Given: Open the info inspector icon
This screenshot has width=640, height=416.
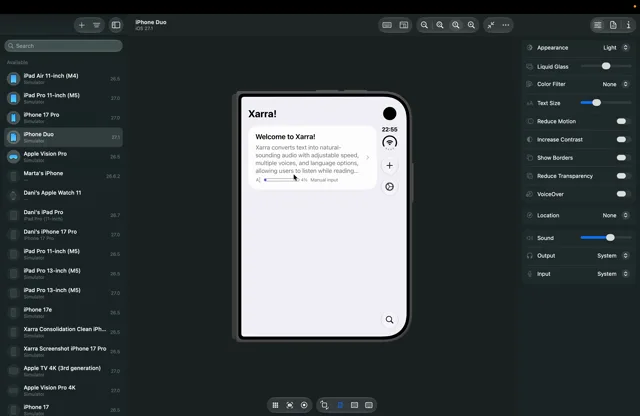Looking at the screenshot, I should (x=628, y=25).
